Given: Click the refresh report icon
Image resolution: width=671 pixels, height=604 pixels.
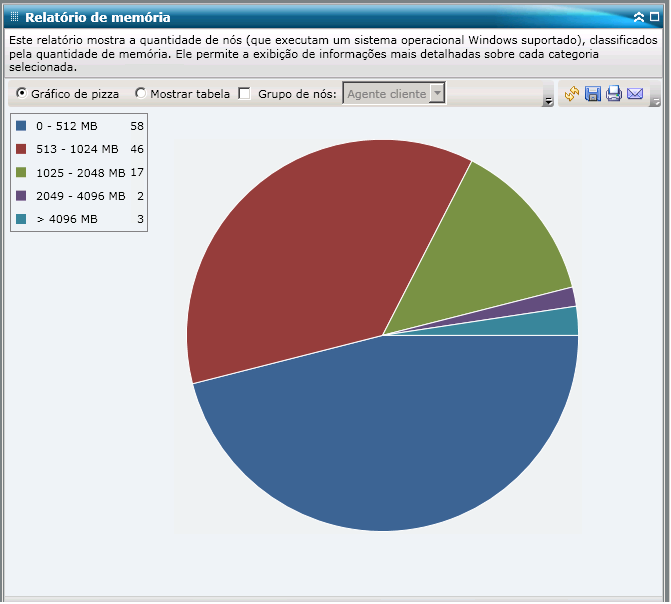Looking at the screenshot, I should click(572, 93).
